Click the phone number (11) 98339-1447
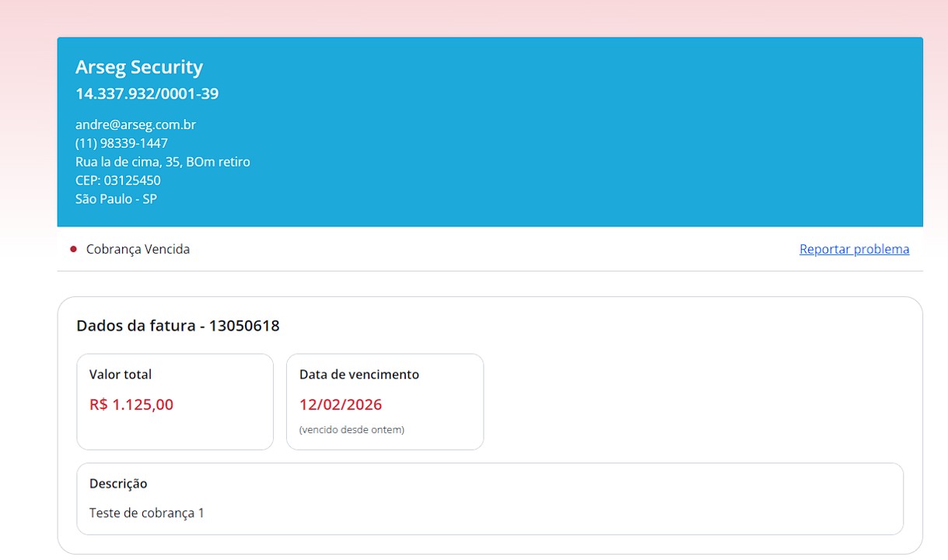 [121, 143]
